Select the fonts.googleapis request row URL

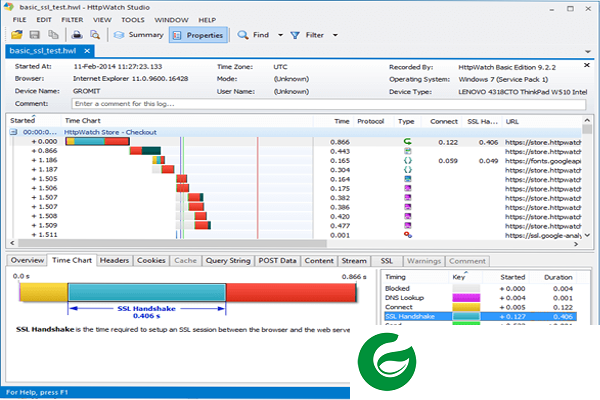543,161
